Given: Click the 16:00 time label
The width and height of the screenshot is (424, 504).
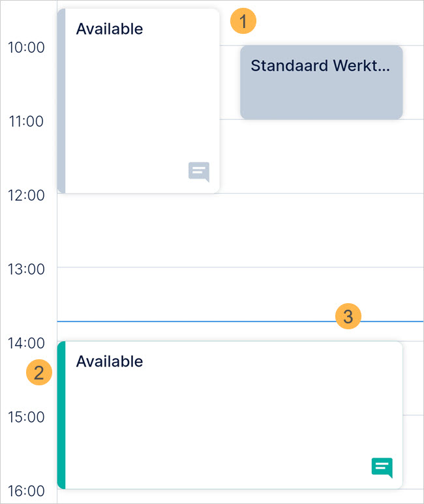Looking at the screenshot, I should pyautogui.click(x=25, y=490).
